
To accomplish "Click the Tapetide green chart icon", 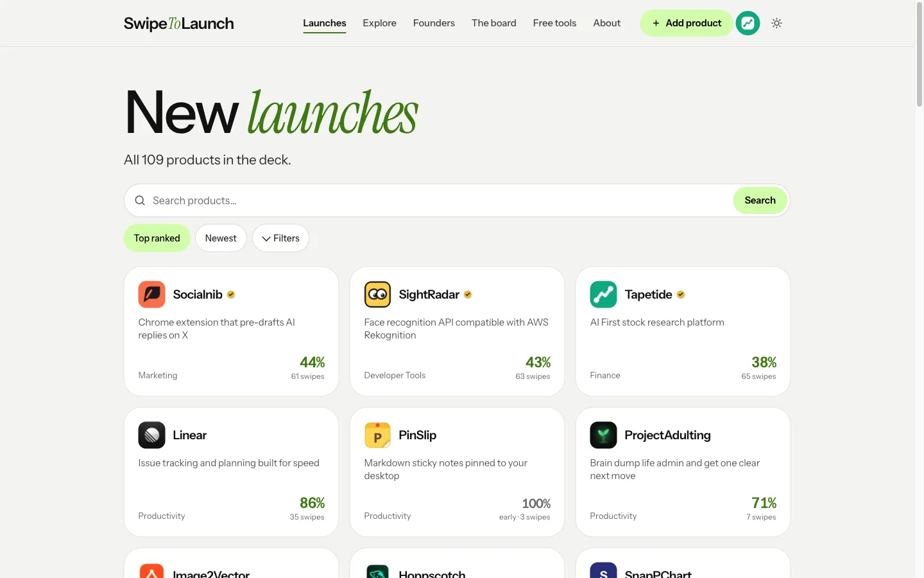I will (x=603, y=295).
